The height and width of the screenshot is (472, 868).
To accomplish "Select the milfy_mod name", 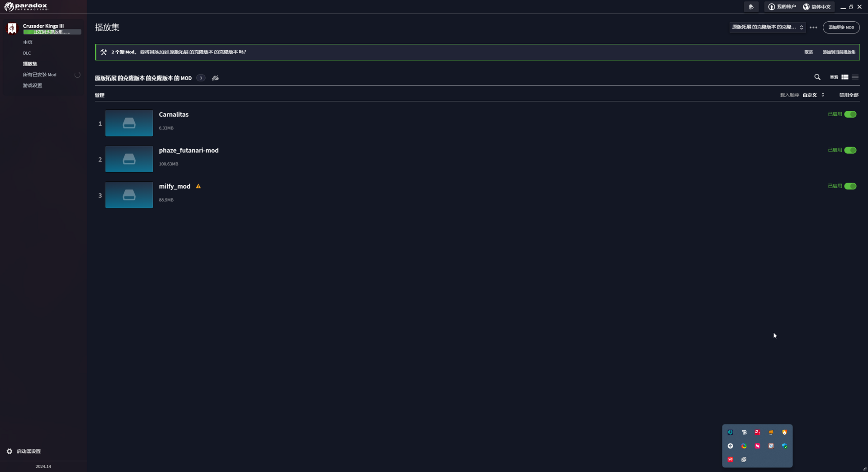I will (175, 186).
